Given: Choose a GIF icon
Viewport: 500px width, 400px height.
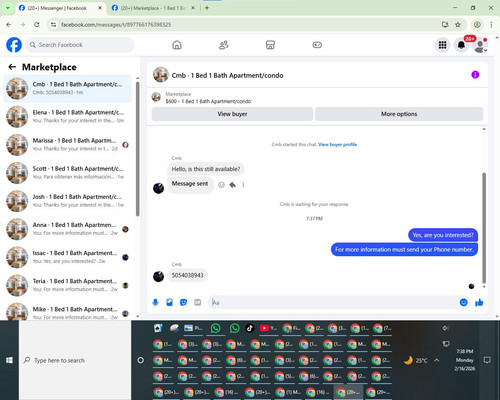Looking at the screenshot, I should 198,302.
